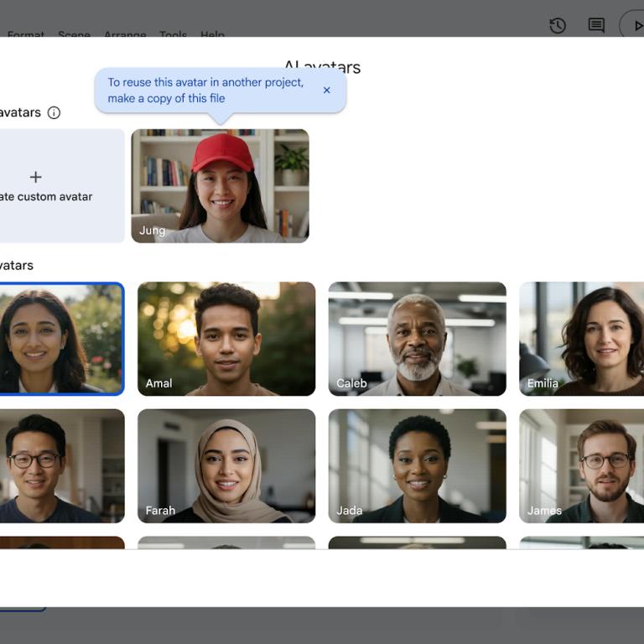Open the Help menu
The width and height of the screenshot is (644, 644).
click(213, 35)
